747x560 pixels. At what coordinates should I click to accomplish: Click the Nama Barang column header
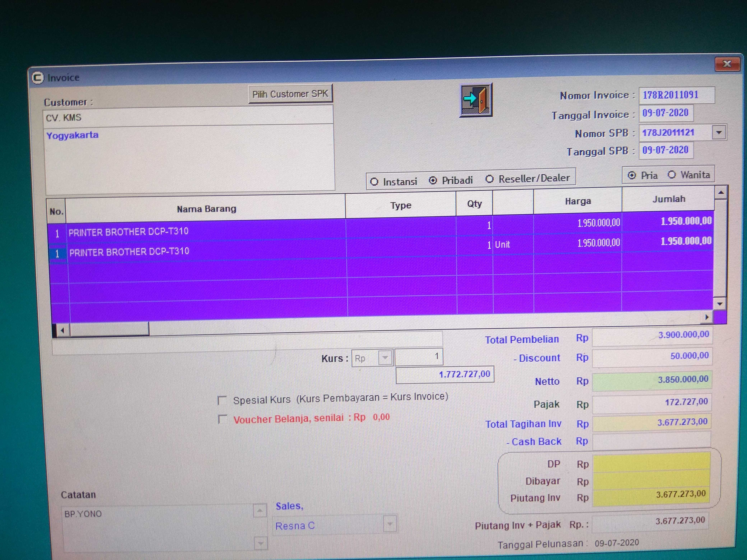tap(206, 209)
